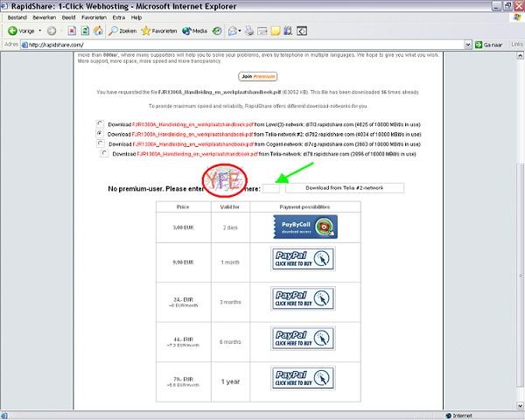Click PayPal button for 3 months plan

point(303,298)
